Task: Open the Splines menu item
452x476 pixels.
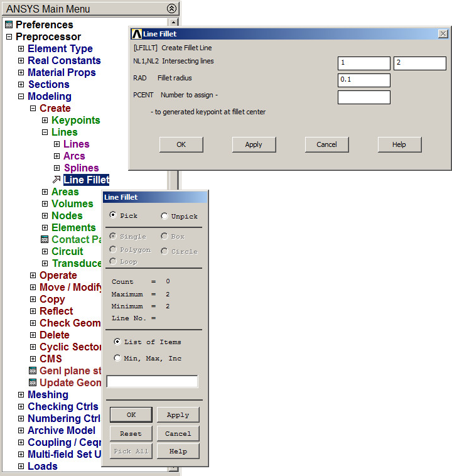Action: pyautogui.click(x=81, y=168)
